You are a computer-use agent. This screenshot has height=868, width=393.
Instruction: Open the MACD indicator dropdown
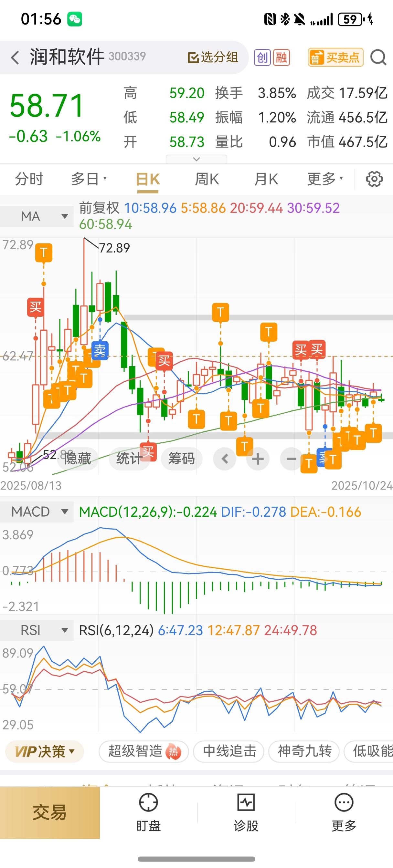pos(37,512)
